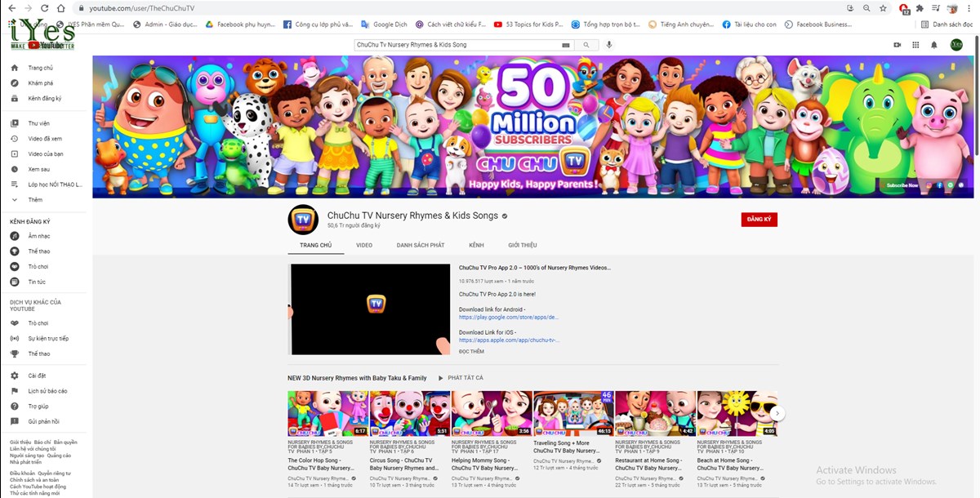This screenshot has height=498, width=980.
Task: Bookmark page with star icon
Action: click(883, 7)
